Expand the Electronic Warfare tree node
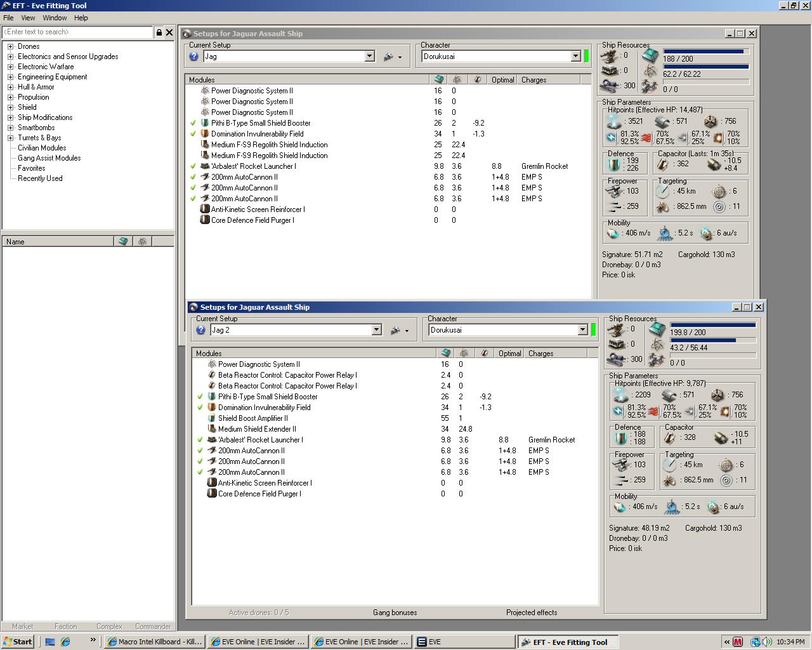This screenshot has width=812, height=650. pos(11,67)
